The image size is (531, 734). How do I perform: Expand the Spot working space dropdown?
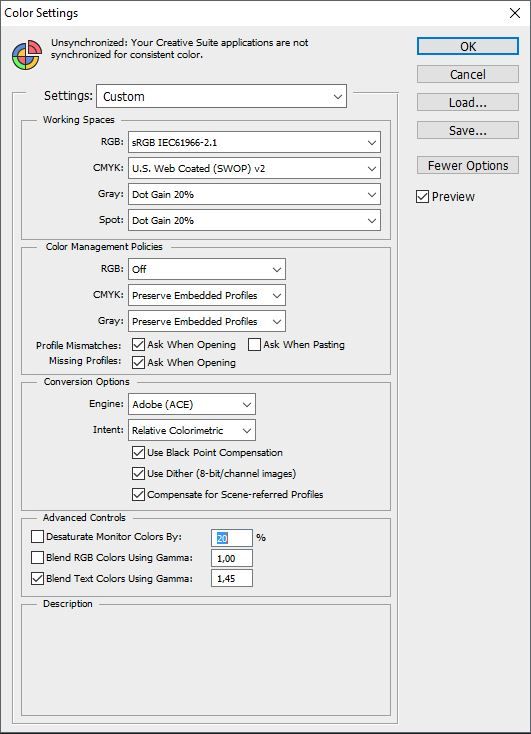[x=254, y=220]
